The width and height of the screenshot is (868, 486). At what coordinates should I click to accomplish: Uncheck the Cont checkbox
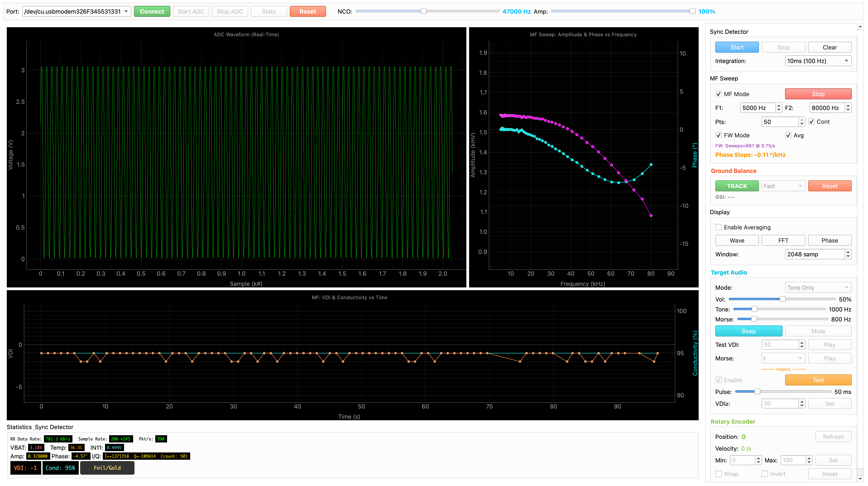coord(811,122)
